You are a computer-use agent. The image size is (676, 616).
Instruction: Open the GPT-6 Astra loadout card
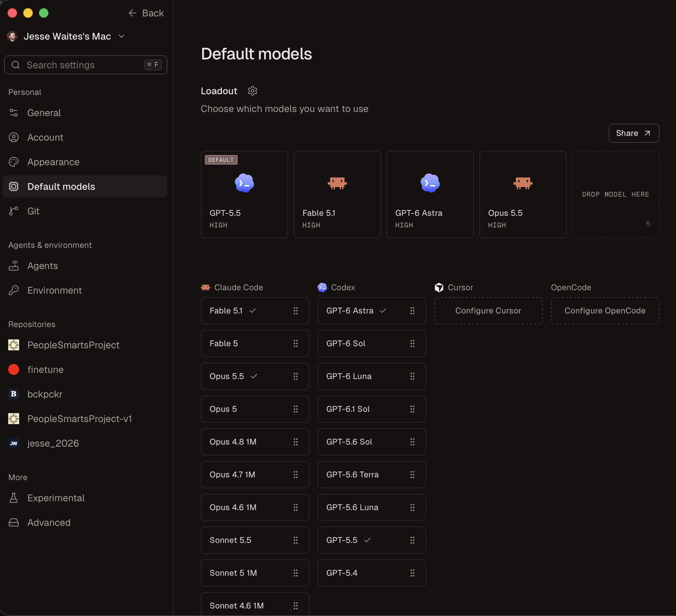430,195
